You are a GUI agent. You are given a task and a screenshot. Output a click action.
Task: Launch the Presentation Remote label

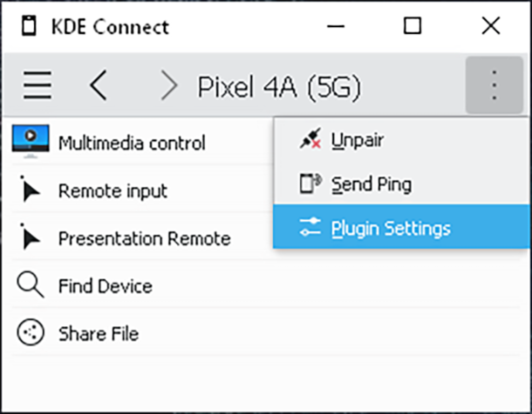pyautogui.click(x=145, y=239)
